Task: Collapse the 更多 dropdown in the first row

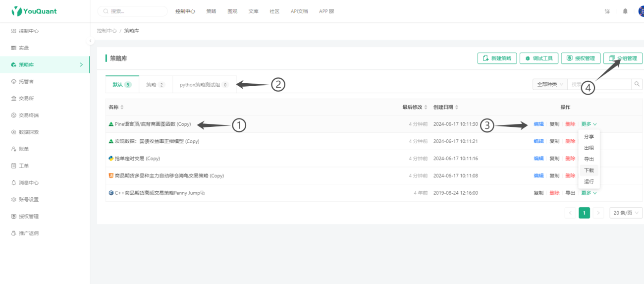Action: 589,124
